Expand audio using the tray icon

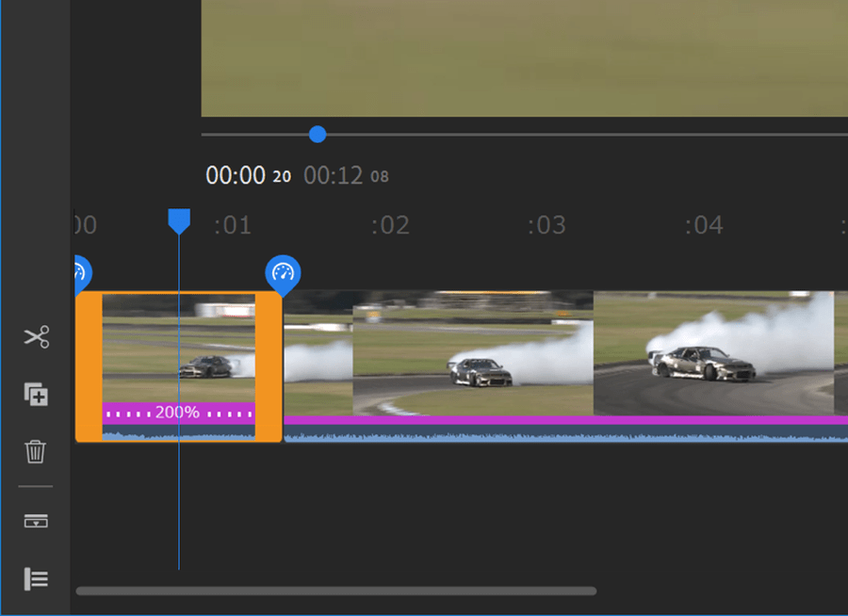36,522
